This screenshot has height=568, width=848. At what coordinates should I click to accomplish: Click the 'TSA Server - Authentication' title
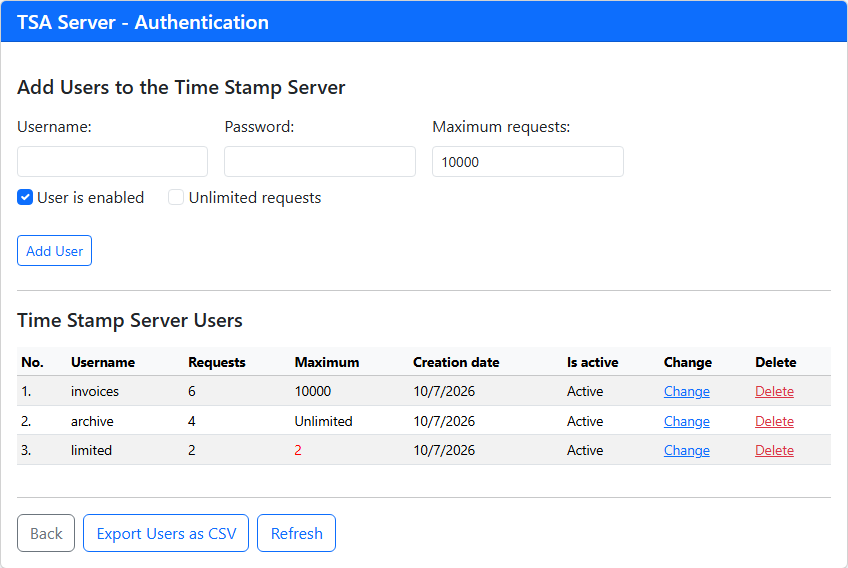(143, 22)
